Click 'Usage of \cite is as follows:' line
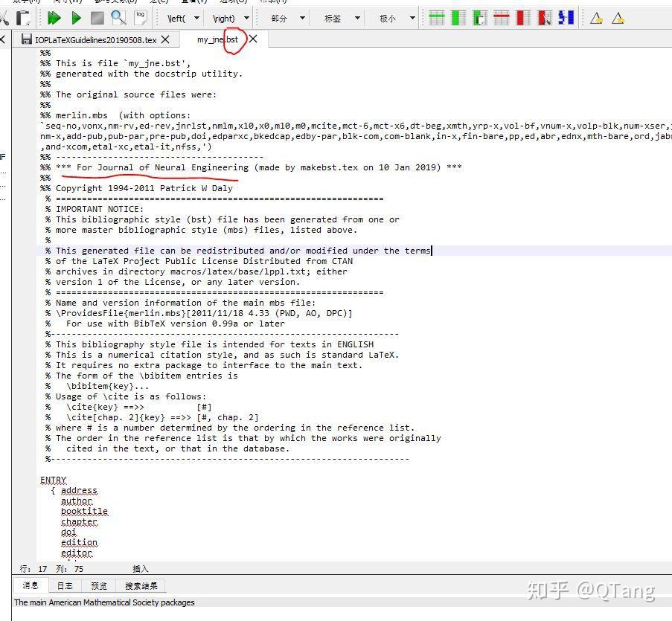 [x=126, y=396]
